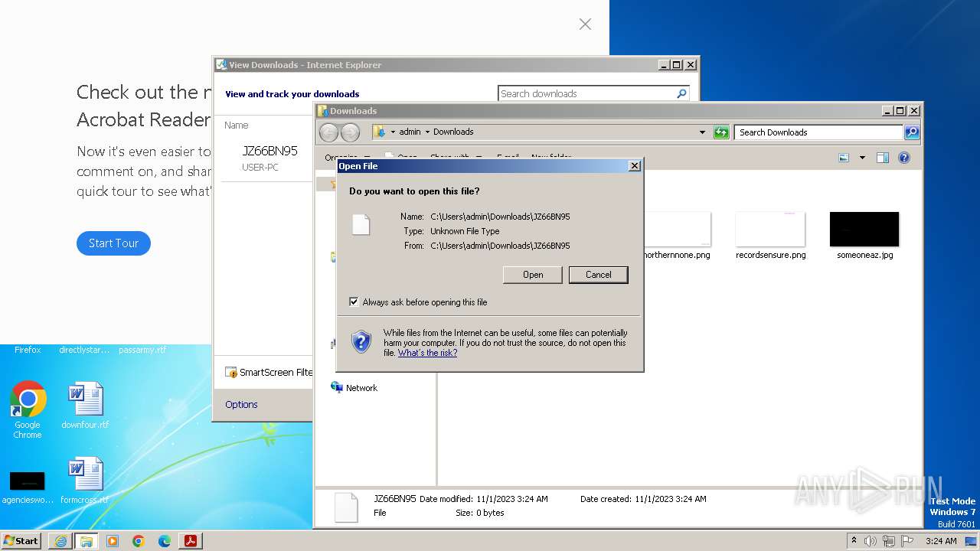Click the 3:24 AM taskbar clock

941,541
